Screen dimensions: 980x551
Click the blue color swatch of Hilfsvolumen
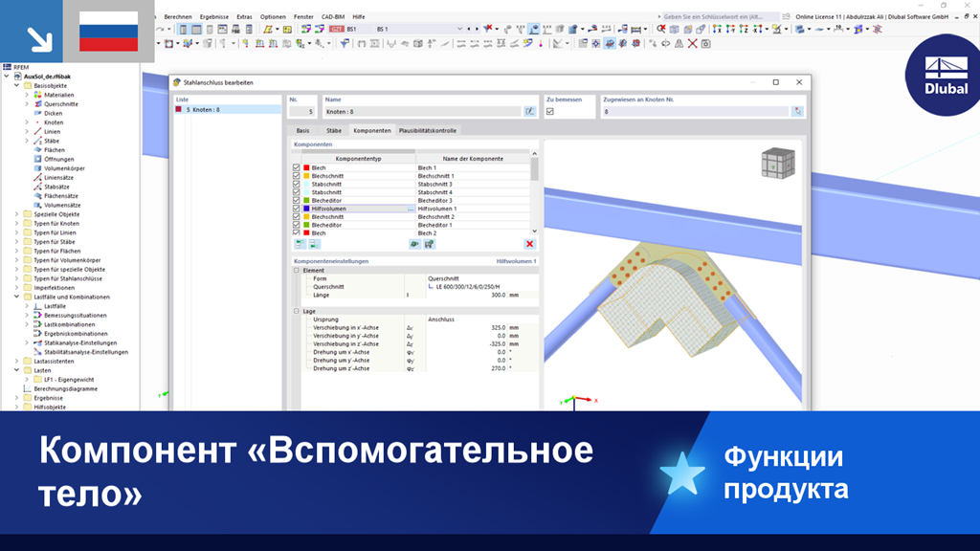point(306,209)
